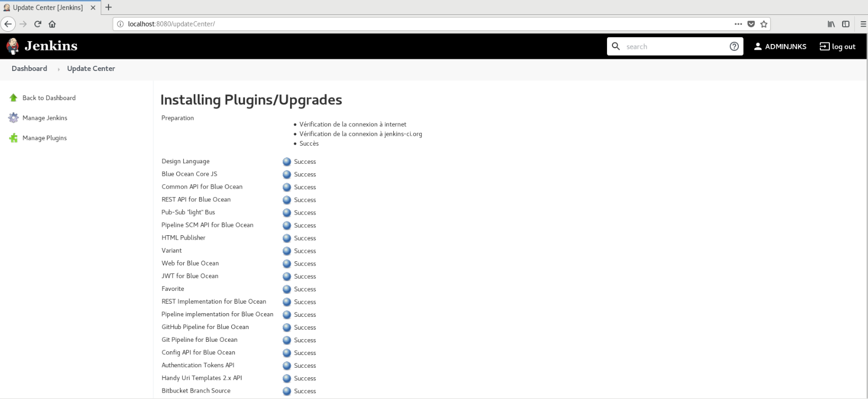
Task: Bookmark this page with the star icon
Action: pyautogui.click(x=764, y=24)
